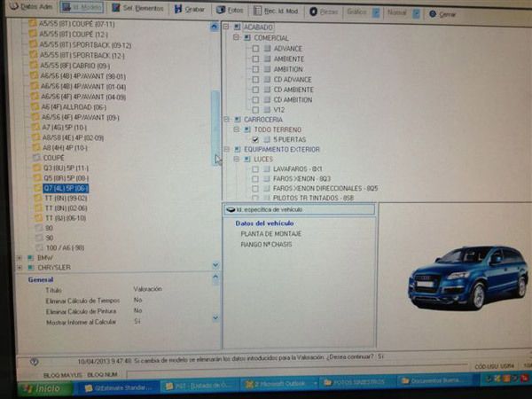Switch to FOTOS SINIESTROS taskbar folder
This screenshot has width=532, height=399.
point(356,382)
